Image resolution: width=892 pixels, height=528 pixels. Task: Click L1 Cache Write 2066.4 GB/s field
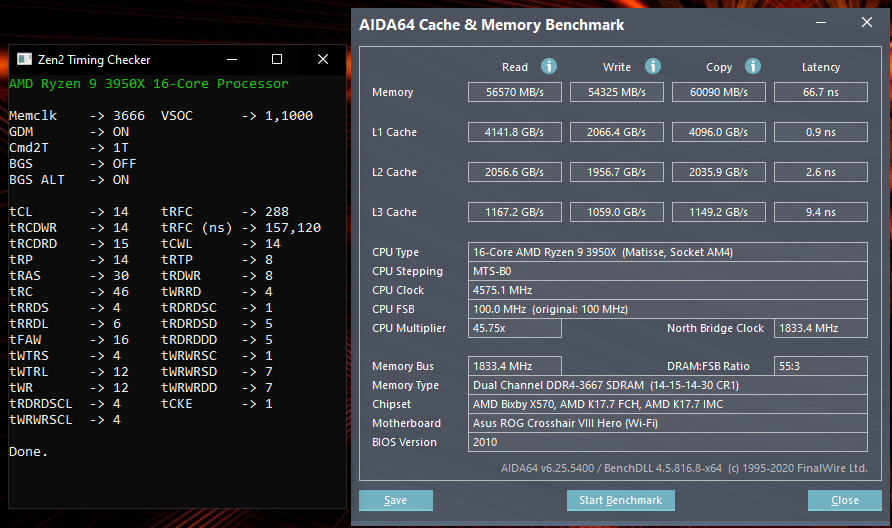point(617,132)
